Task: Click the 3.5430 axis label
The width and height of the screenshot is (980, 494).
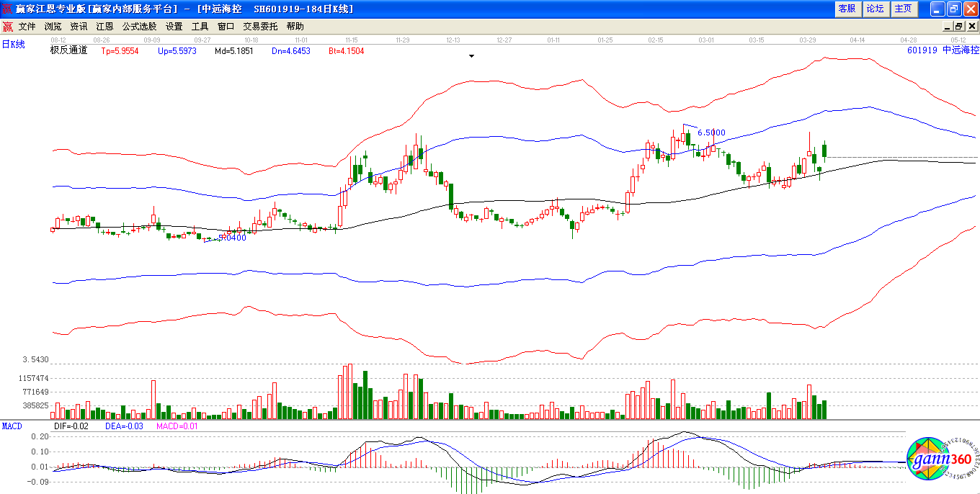Action: click(x=35, y=359)
